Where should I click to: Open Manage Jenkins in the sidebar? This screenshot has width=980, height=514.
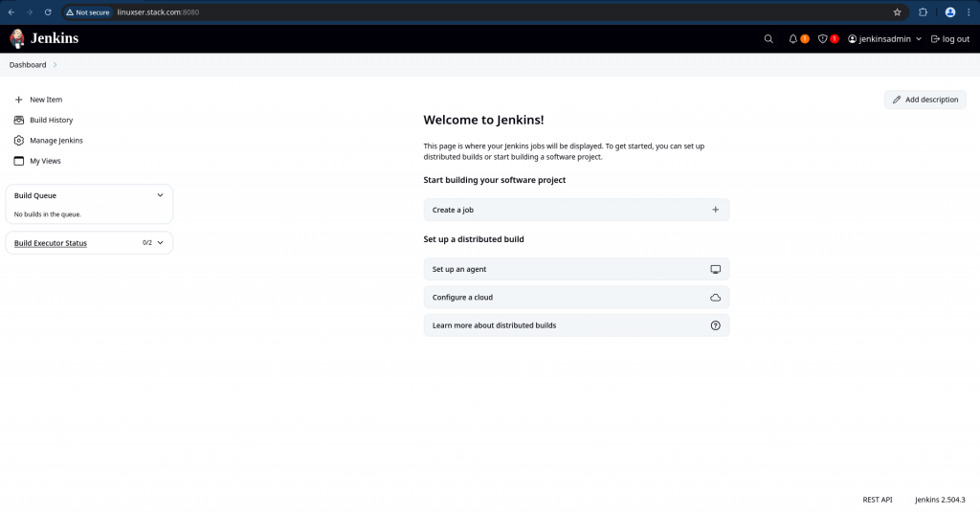click(x=56, y=141)
